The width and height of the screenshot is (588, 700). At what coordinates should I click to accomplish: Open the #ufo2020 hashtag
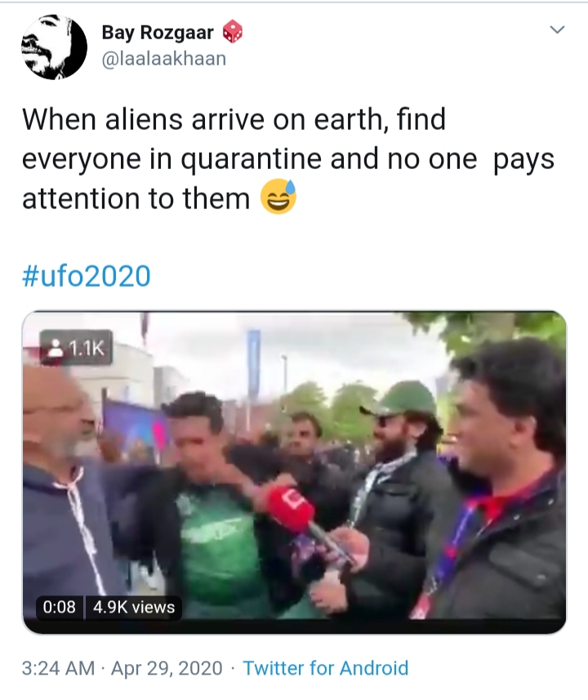click(87, 276)
